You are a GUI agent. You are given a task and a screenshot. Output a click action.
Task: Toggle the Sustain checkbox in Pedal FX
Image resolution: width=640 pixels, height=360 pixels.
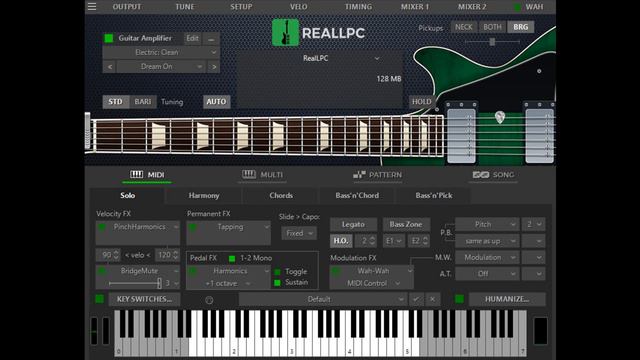click(x=278, y=282)
